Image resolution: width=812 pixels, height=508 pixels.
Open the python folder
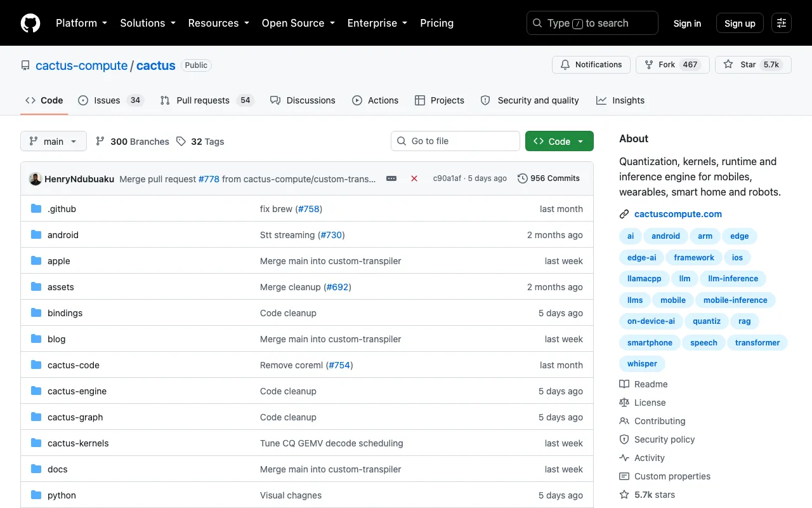click(x=62, y=495)
